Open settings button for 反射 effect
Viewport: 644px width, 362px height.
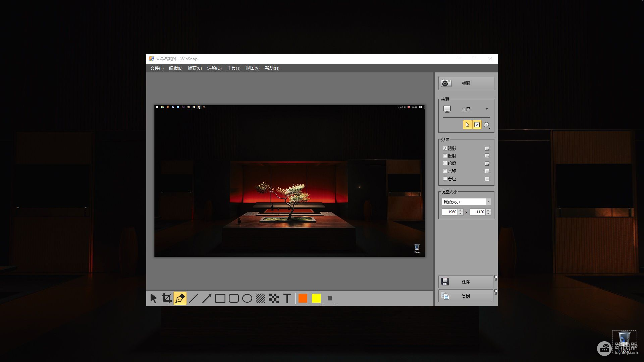[487, 156]
